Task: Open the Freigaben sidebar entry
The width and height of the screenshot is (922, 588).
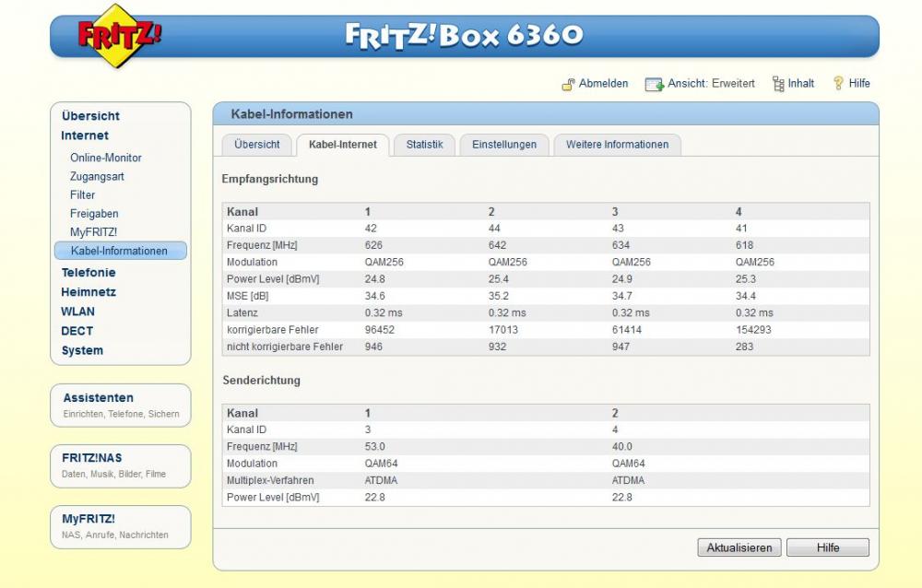Action: click(x=95, y=214)
